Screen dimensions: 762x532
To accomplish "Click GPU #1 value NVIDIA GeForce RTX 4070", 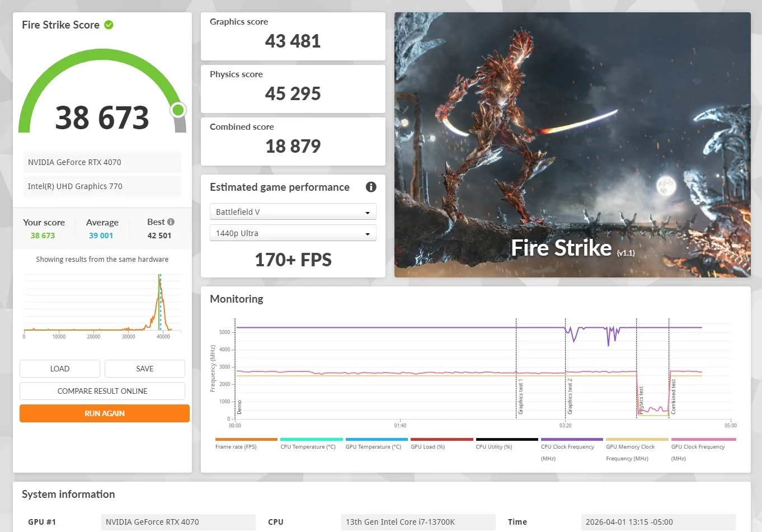I will point(178,522).
